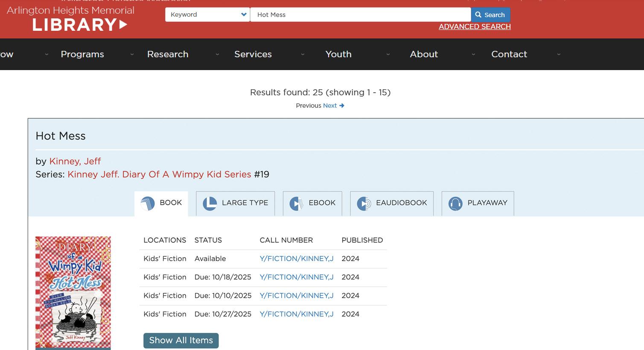Expand the chevron right of Services
Screen dimensions: 644x350
tap(303, 54)
